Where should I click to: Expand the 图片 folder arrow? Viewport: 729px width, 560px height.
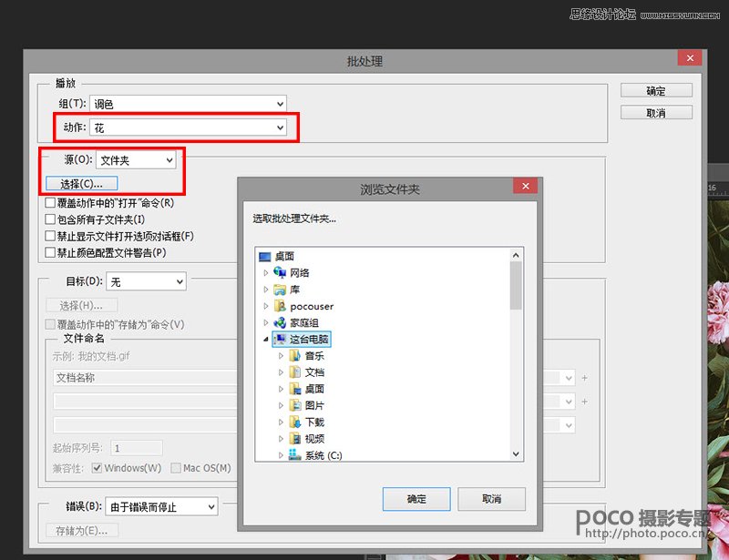click(281, 405)
